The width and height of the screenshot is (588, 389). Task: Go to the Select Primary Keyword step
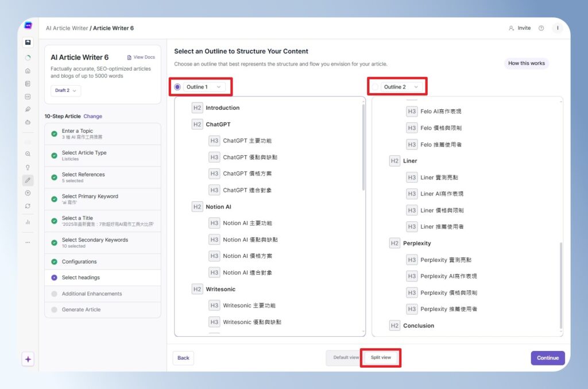(103, 199)
